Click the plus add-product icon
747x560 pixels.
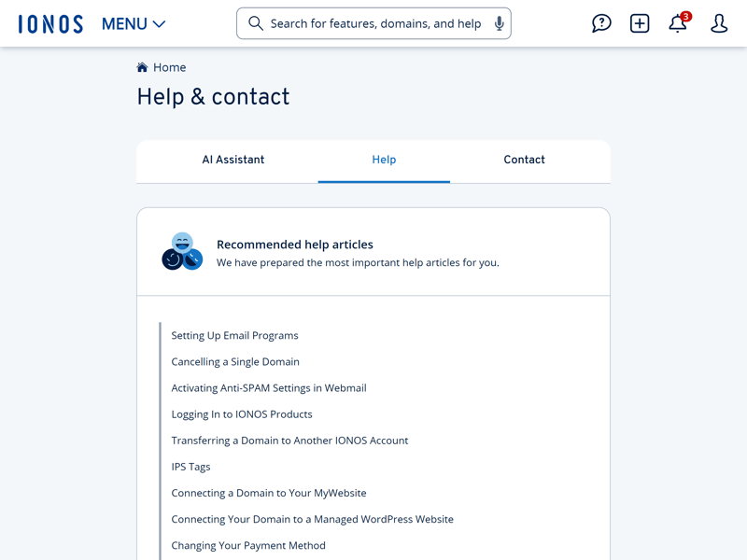click(x=640, y=23)
